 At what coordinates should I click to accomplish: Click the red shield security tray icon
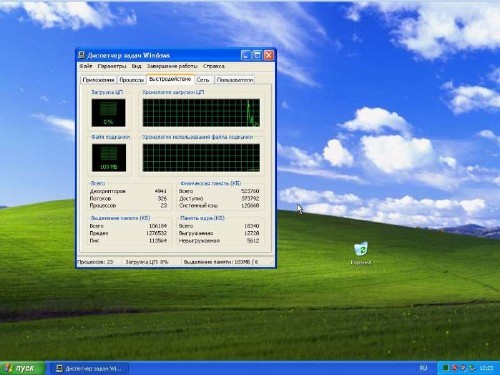click(x=454, y=368)
